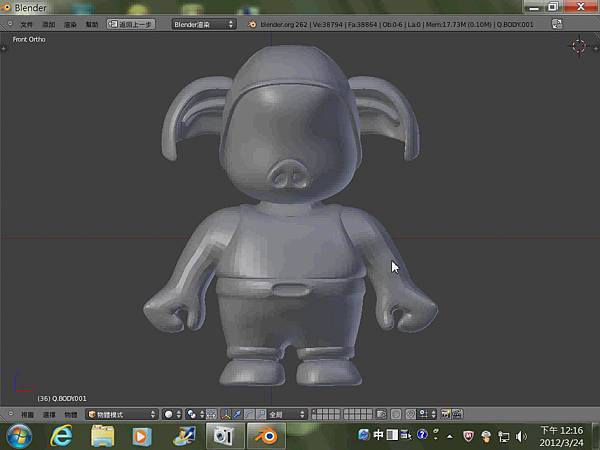Expand the 全局 transform orientation dropdown
Viewport: 600px width, 450px height.
pyautogui.click(x=287, y=413)
